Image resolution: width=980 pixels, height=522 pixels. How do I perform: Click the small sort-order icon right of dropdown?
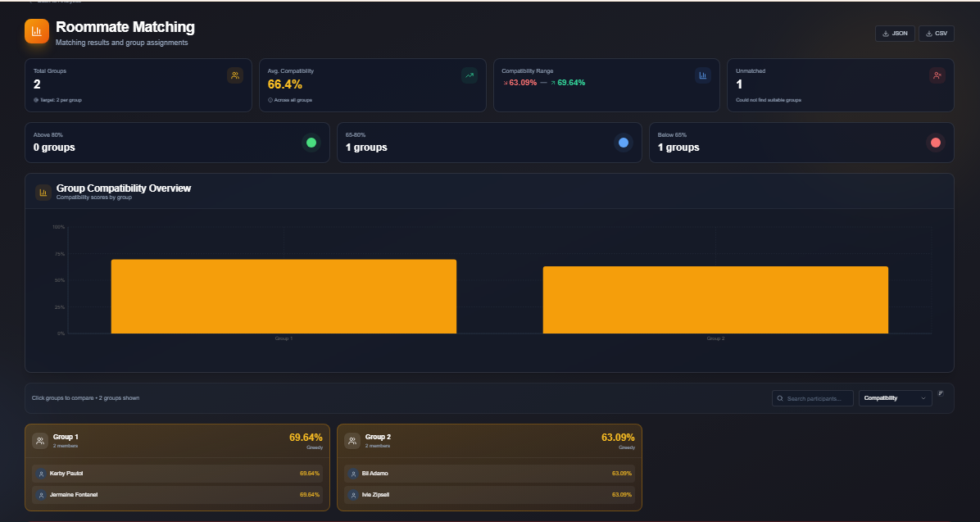coord(941,393)
